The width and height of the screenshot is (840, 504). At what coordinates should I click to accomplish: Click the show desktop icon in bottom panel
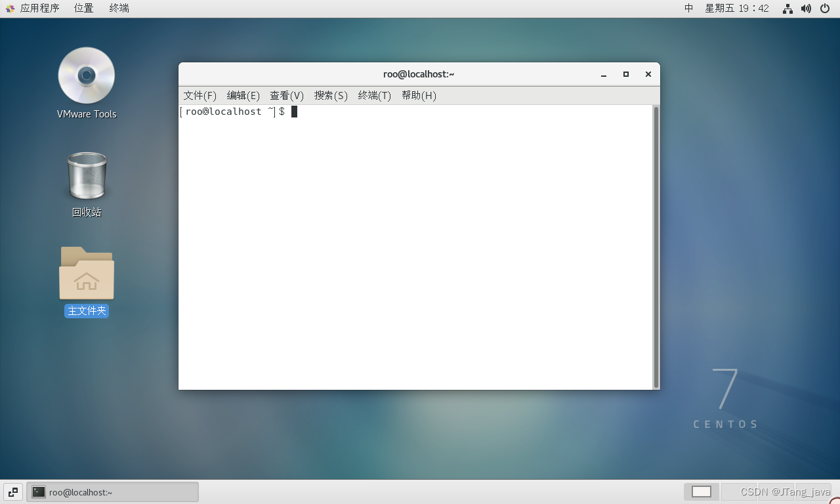[13, 492]
